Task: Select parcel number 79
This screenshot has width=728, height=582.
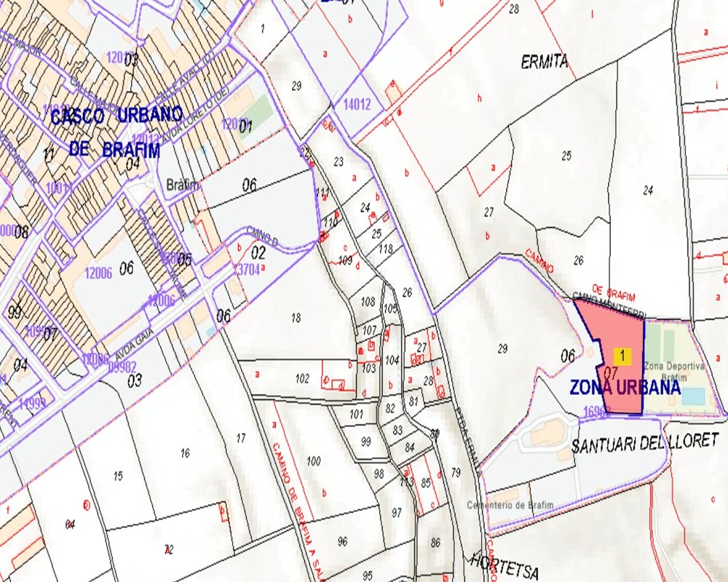Action: coord(456,472)
